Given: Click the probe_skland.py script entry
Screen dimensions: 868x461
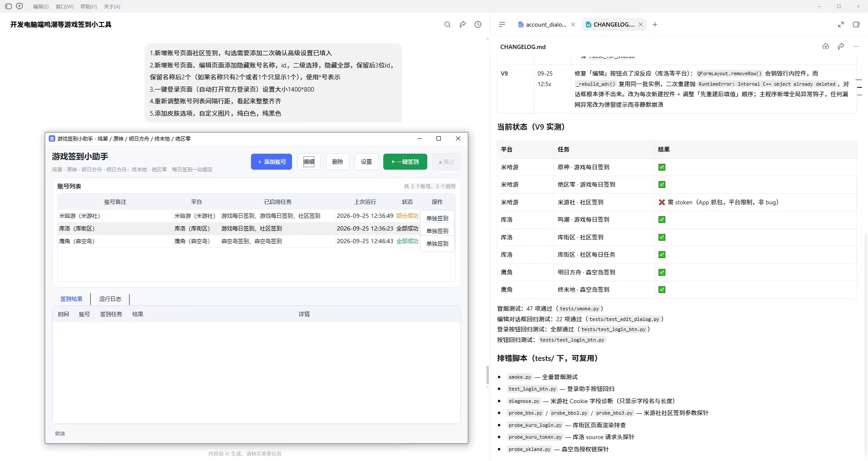Looking at the screenshot, I should click(x=530, y=449).
